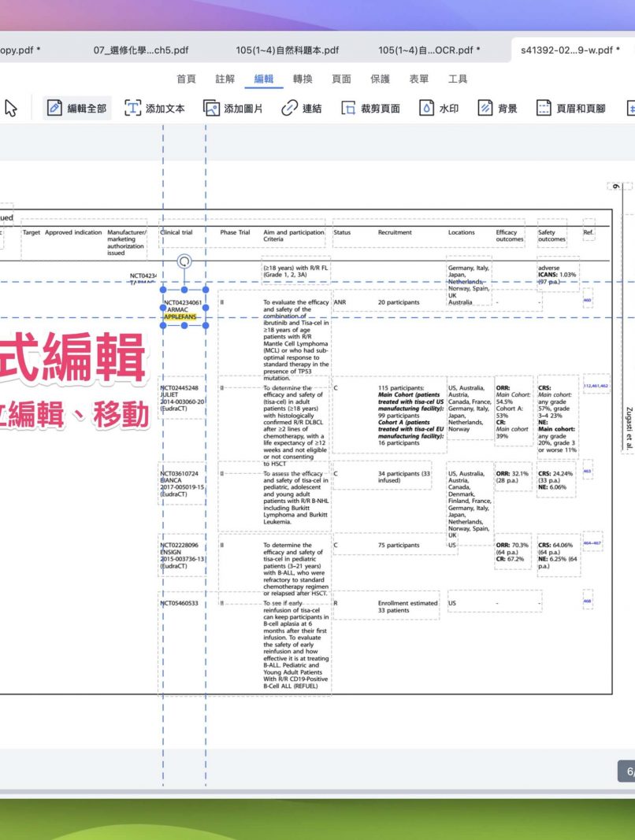Viewport: 635px width, 840px height.
Task: Open the 保護 (Protect) menu tab
Action: coord(380,79)
